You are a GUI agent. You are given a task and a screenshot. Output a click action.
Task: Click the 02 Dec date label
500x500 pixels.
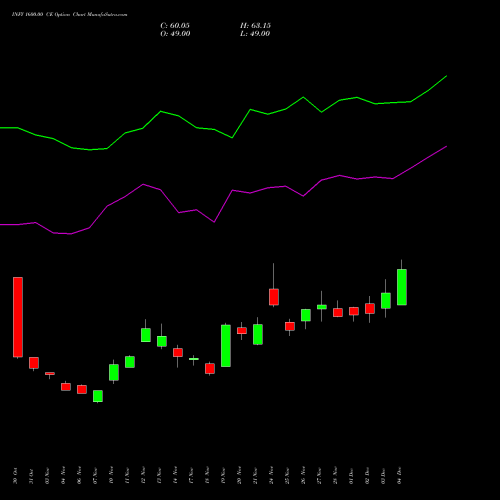[367, 476]
